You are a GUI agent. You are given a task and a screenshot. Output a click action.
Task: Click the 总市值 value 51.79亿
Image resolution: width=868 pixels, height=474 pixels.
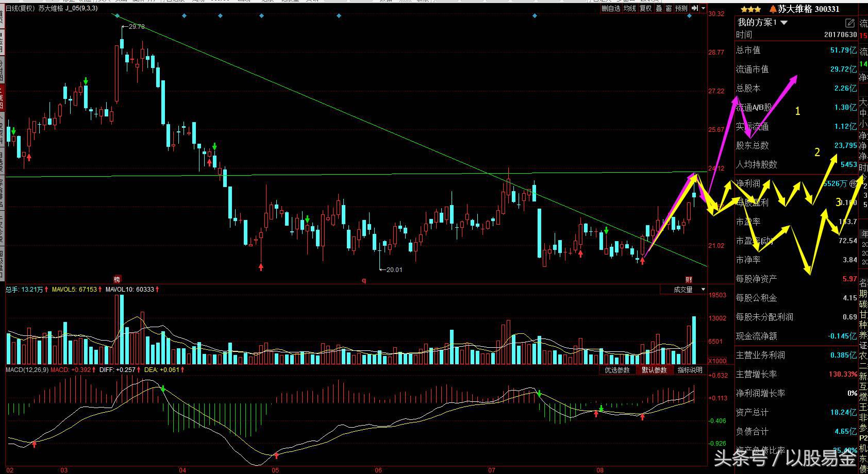pos(843,50)
